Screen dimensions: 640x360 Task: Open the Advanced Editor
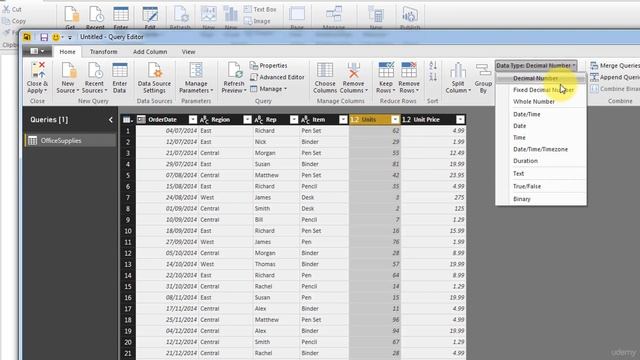tap(277, 77)
